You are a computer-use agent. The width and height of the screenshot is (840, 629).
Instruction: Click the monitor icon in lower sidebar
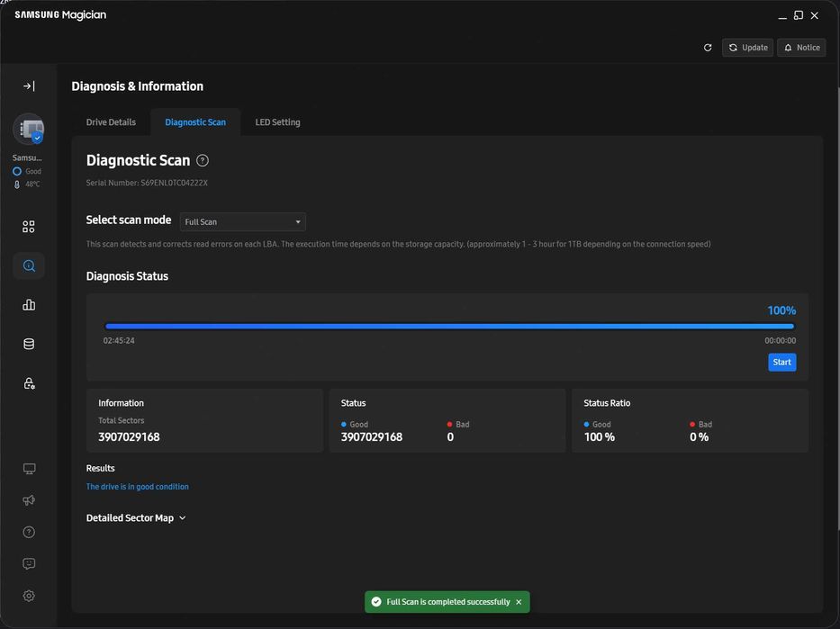click(x=29, y=469)
